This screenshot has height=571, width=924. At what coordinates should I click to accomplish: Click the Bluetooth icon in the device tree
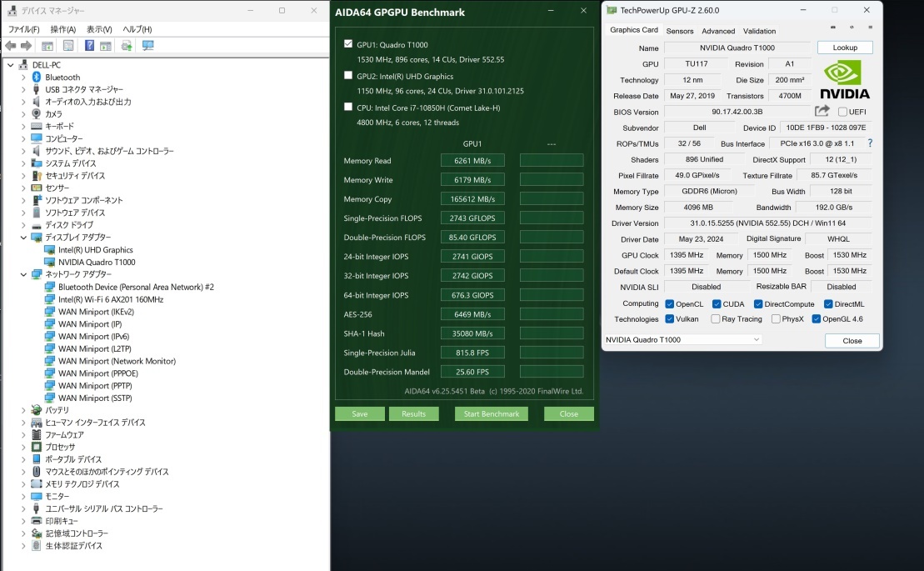pyautogui.click(x=37, y=78)
